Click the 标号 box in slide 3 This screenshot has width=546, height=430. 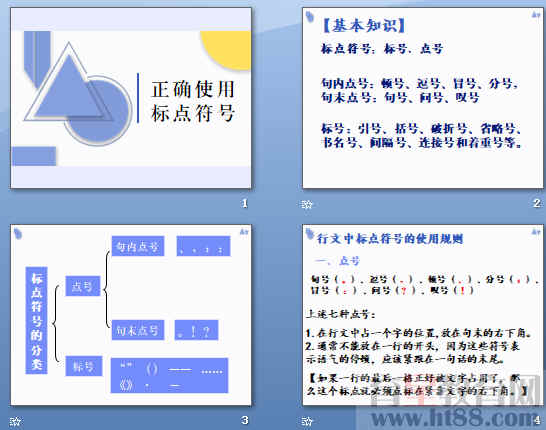(x=84, y=366)
